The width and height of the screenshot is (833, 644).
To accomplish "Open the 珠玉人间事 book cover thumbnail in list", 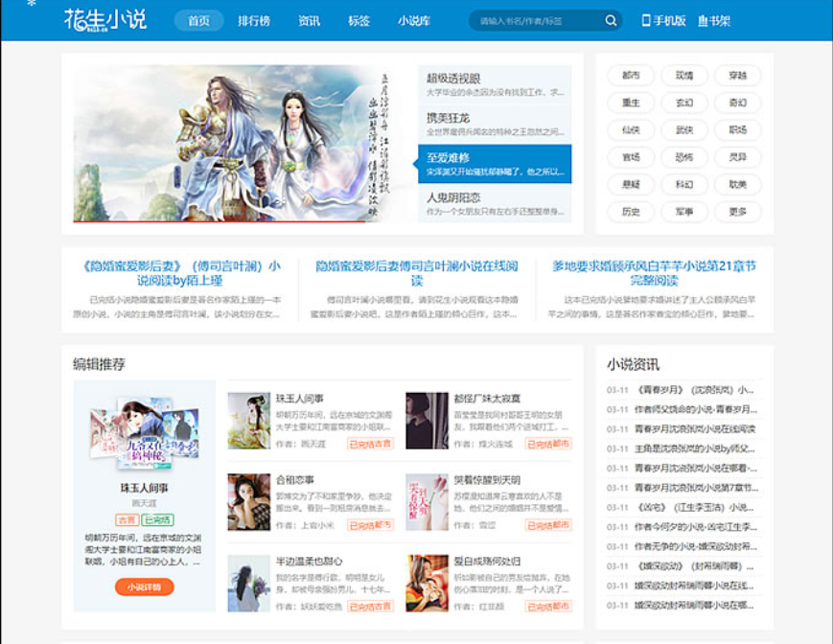I will (248, 421).
